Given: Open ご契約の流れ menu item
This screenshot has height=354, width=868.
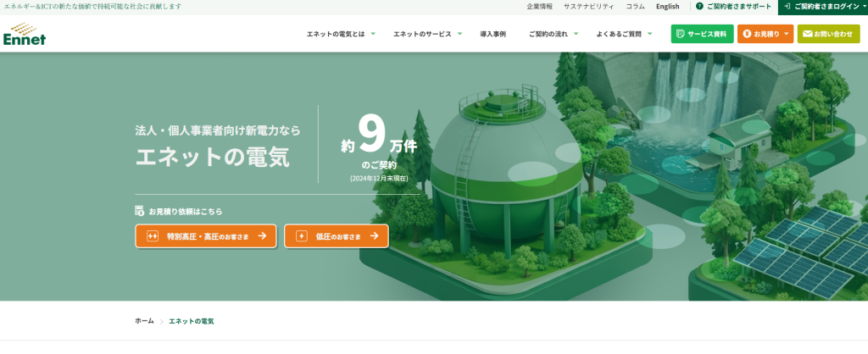Looking at the screenshot, I should (x=548, y=34).
